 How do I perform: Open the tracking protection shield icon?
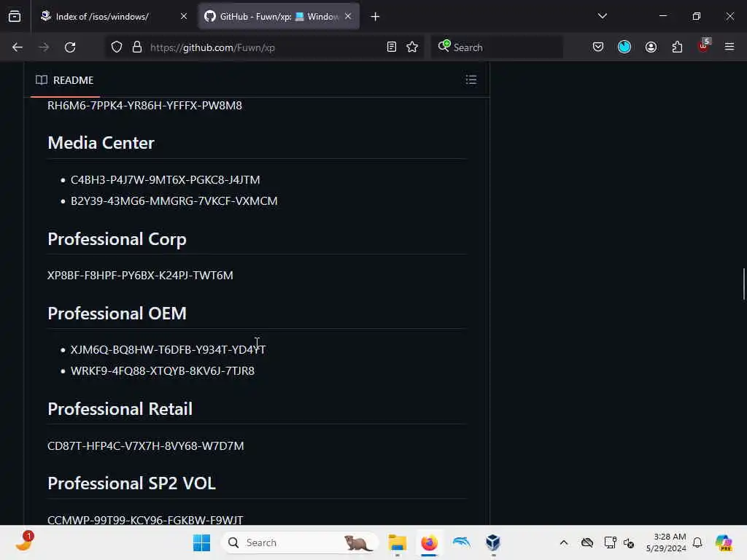point(117,47)
